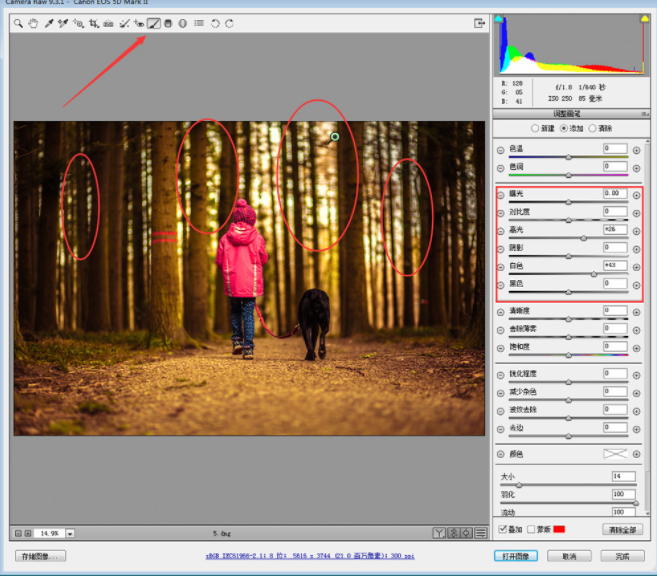Click plus button to increase 曝光 exposure
This screenshot has height=576, width=657.
(x=636, y=194)
